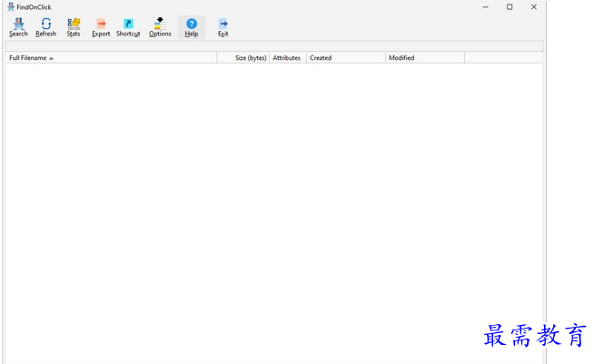Open the Options settings
The width and height of the screenshot is (594, 364).
tap(160, 27)
